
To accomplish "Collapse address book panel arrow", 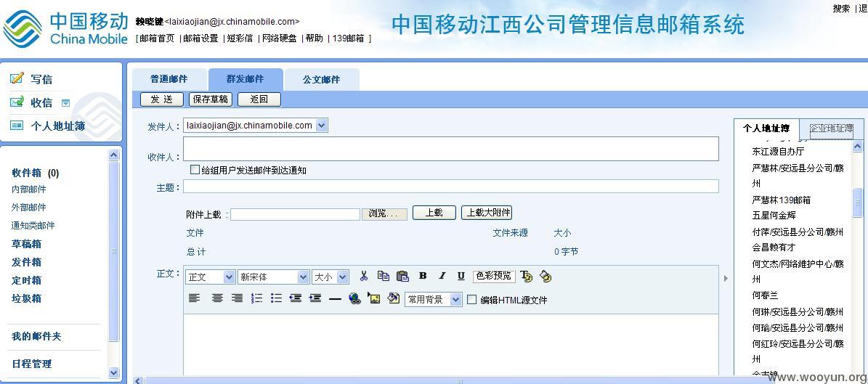I will tap(726, 278).
